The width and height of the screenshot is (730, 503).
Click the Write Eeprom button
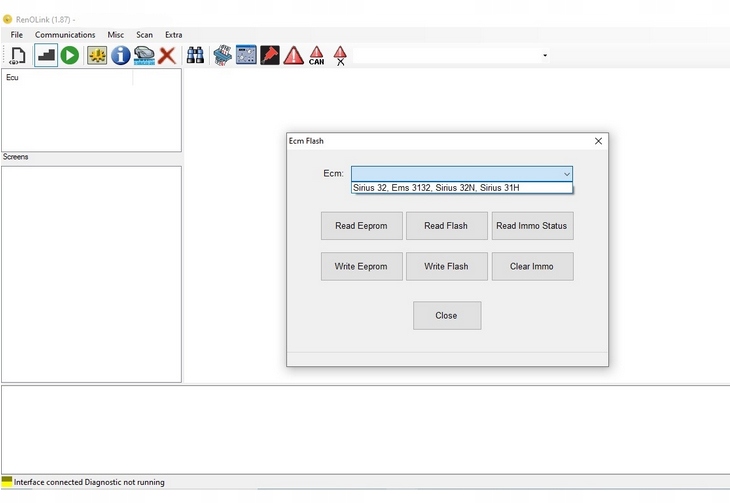tap(361, 266)
